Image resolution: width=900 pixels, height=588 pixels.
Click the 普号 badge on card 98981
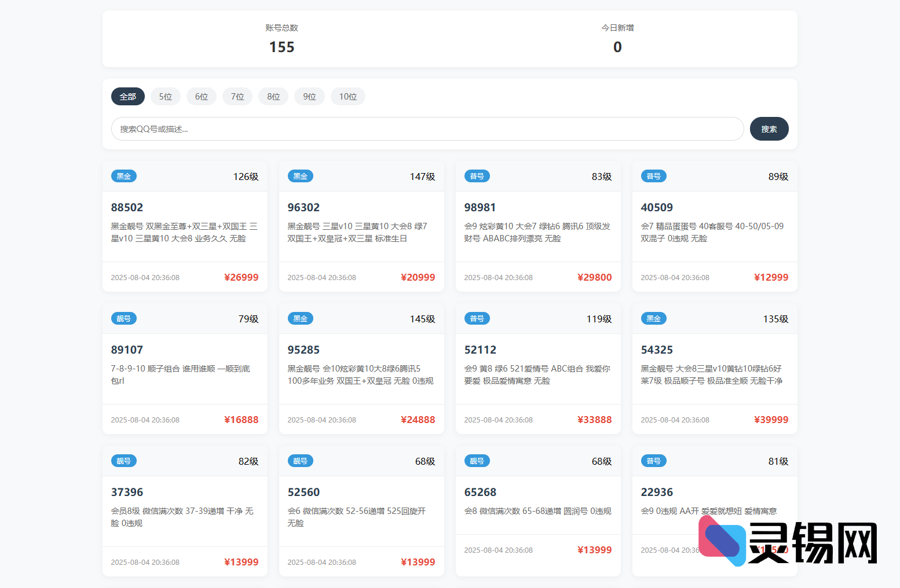(x=477, y=177)
